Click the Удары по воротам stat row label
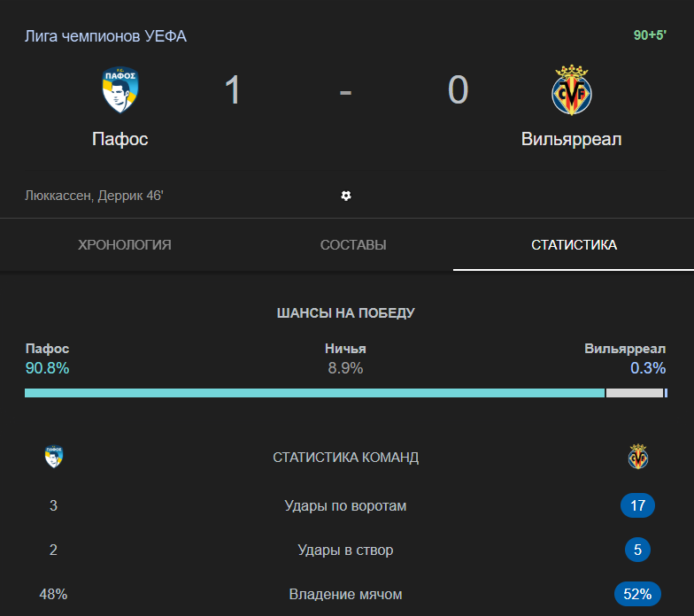694x616 pixels. pyautogui.click(x=345, y=505)
